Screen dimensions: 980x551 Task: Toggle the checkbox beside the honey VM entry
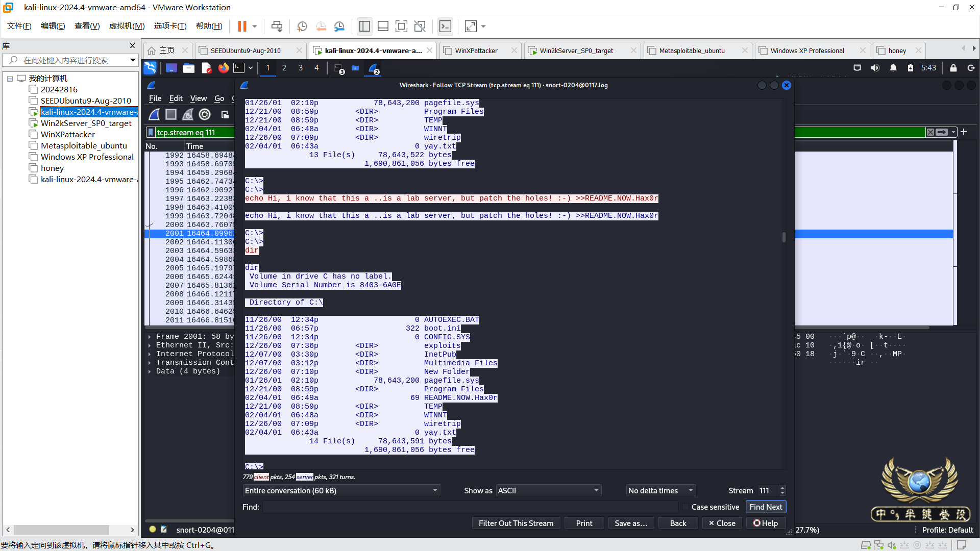(34, 168)
